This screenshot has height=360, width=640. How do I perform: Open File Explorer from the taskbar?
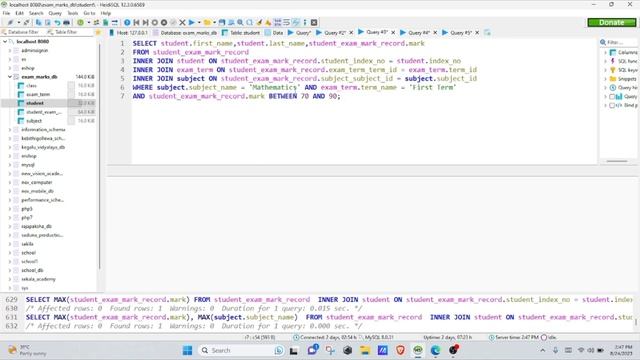coord(365,350)
